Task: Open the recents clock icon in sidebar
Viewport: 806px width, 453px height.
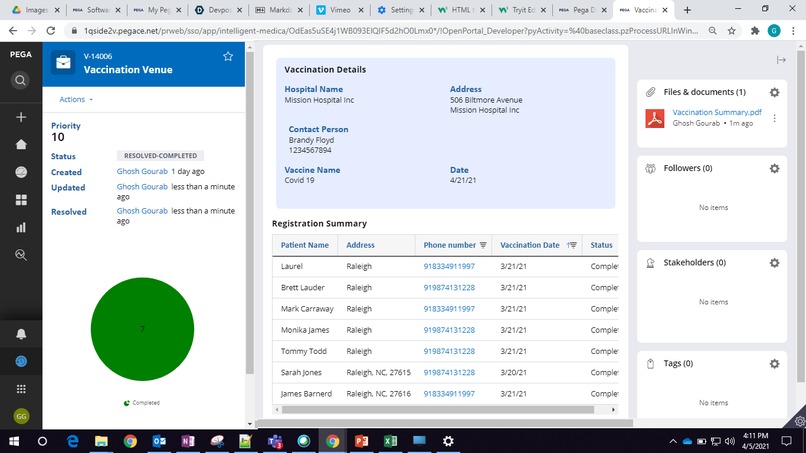Action: [x=21, y=361]
